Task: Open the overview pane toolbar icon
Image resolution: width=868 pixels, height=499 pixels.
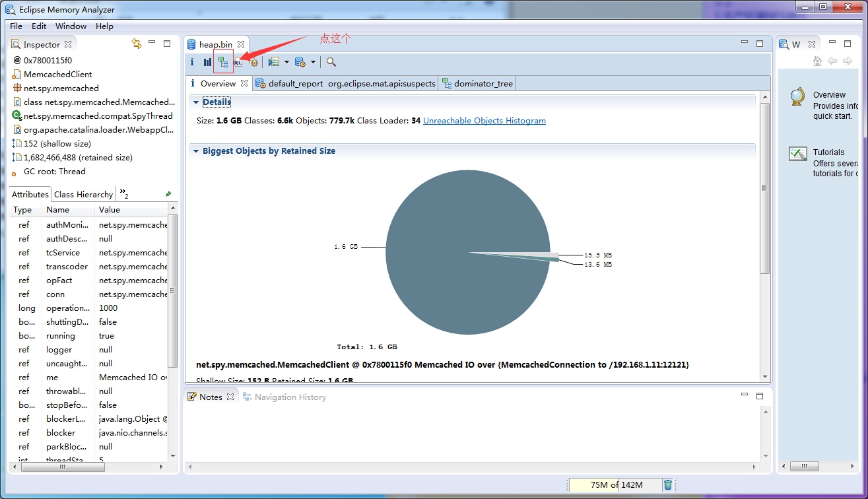Action: 192,62
